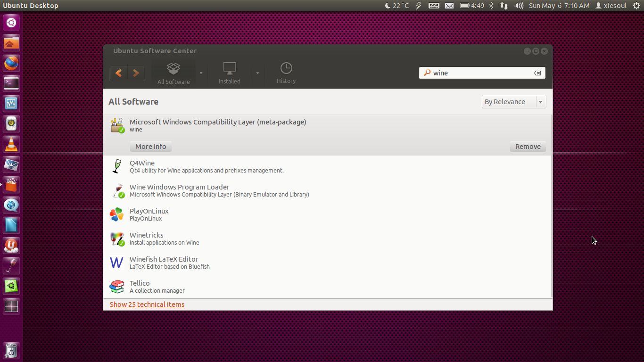Show 25 technical items

[147, 304]
